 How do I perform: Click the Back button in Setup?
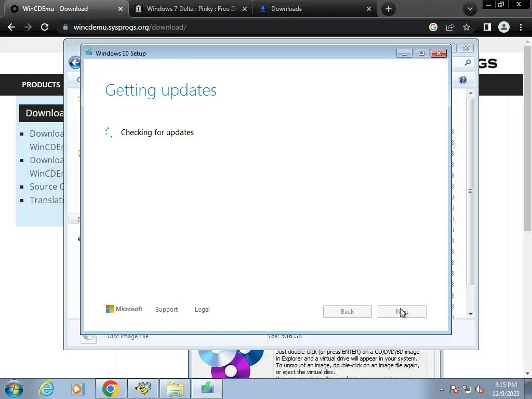tap(348, 312)
